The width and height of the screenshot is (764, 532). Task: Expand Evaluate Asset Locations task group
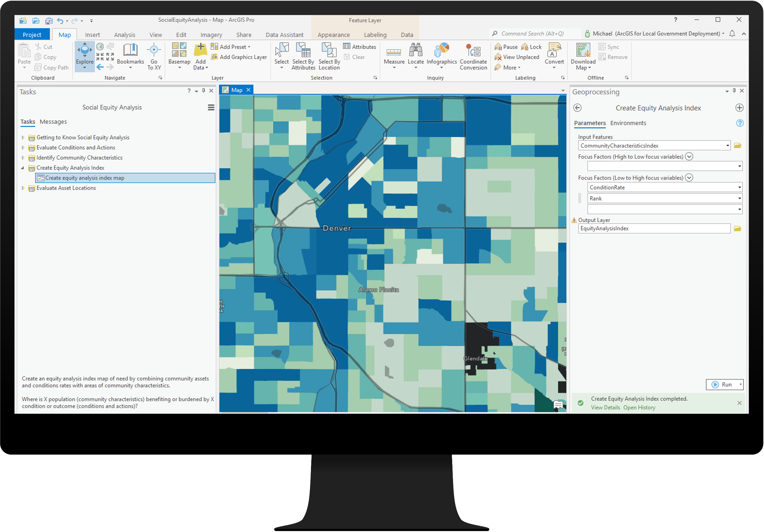pos(23,188)
